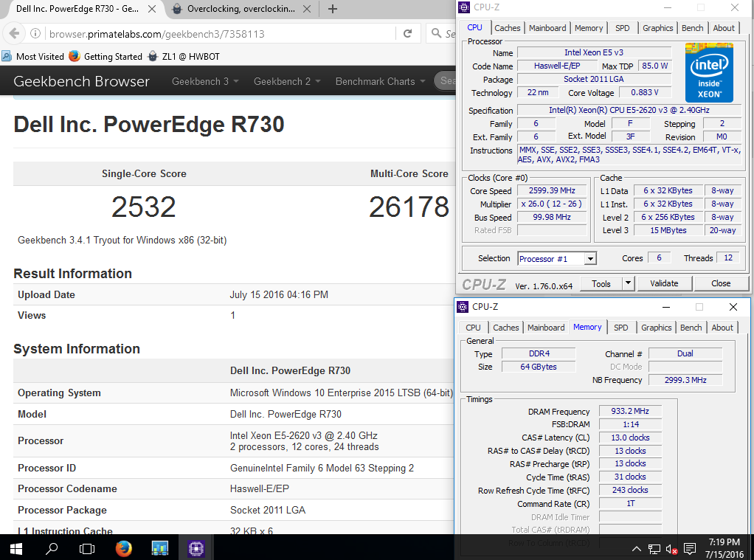Select the CPU tab in upper CPU-Z
The width and height of the screenshot is (754, 560).
point(474,27)
